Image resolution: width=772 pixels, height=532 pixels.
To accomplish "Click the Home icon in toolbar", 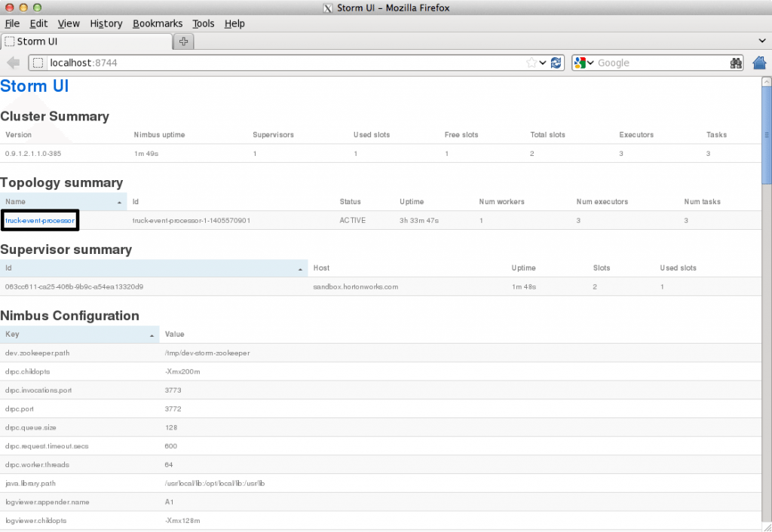I will (759, 63).
